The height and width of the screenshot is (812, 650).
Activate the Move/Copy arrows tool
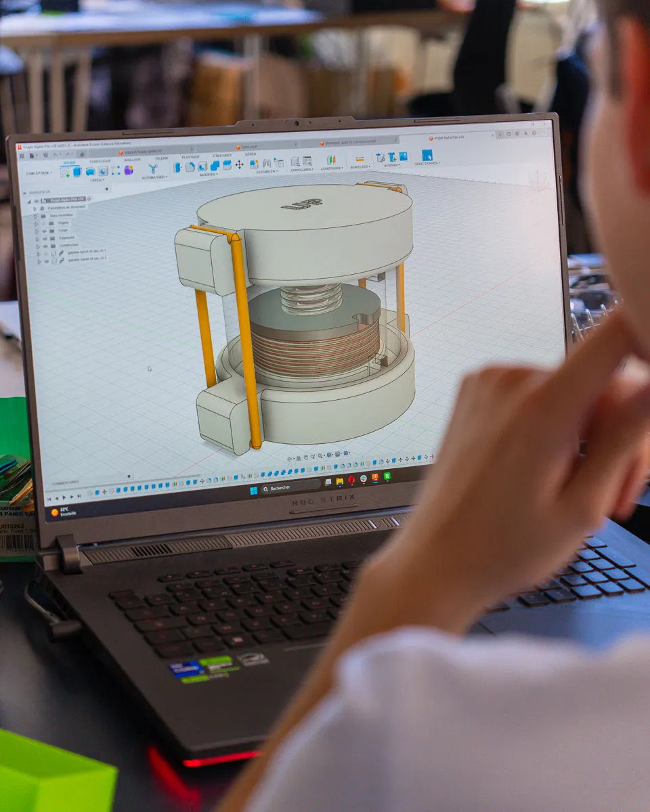coord(239,164)
